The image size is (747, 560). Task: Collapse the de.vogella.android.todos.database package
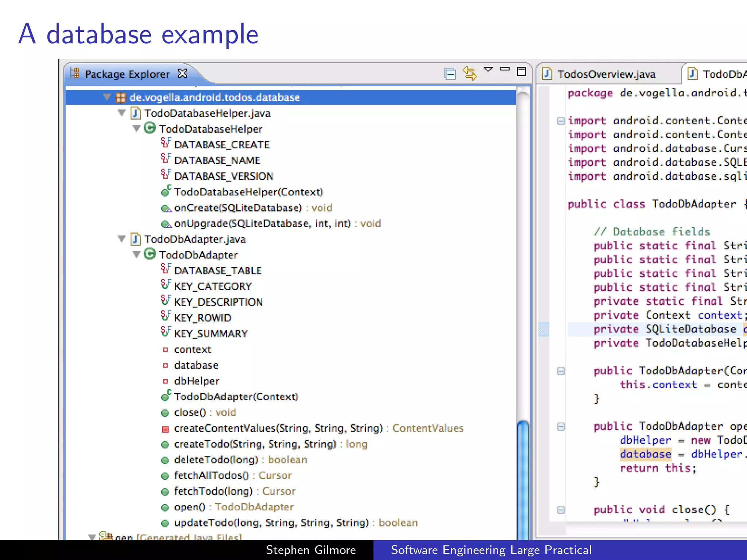[107, 97]
